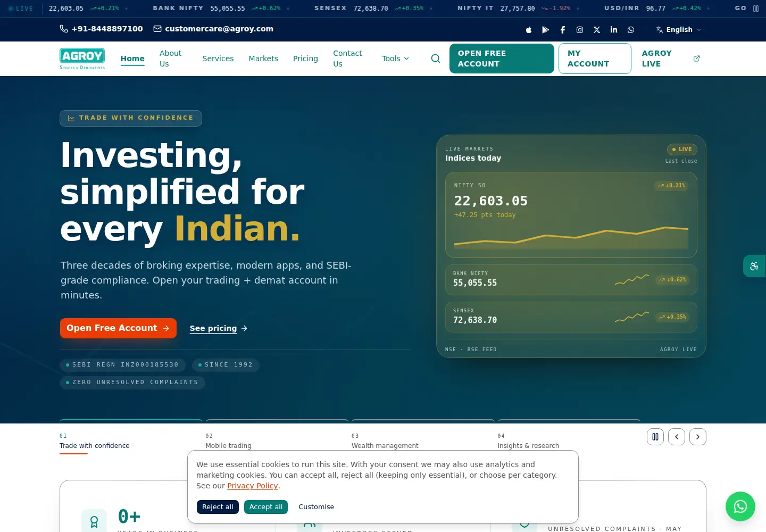Image resolution: width=766 pixels, height=532 pixels.
Task: Click the NIFTY 50 index card
Action: pos(571,215)
